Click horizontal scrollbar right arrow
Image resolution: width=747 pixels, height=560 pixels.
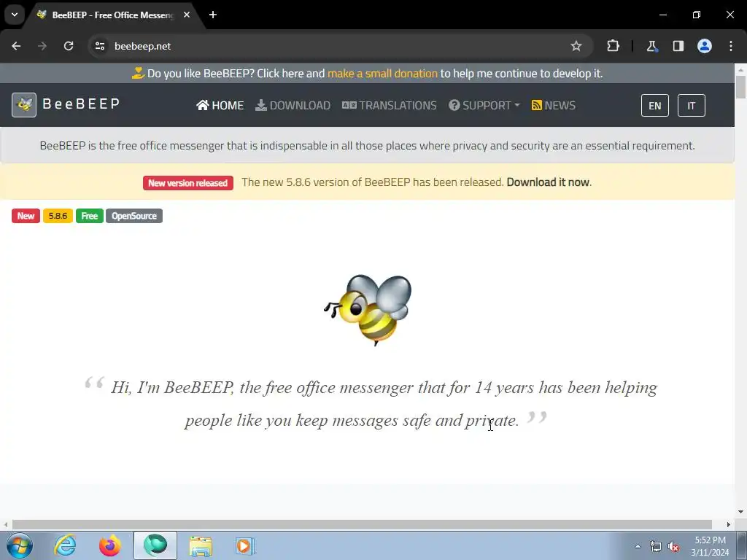point(729,524)
